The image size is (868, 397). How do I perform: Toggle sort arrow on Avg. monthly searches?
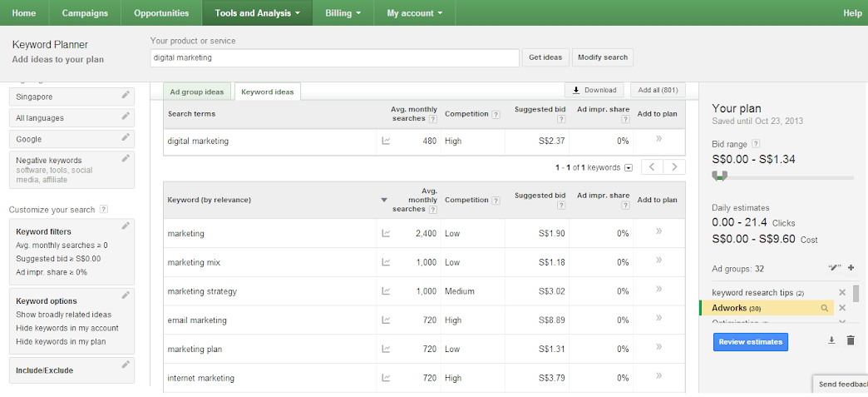pos(384,200)
